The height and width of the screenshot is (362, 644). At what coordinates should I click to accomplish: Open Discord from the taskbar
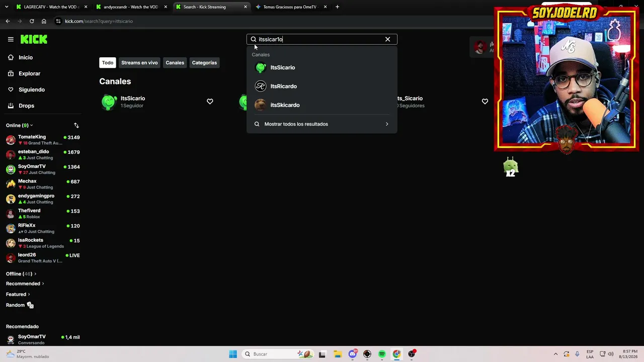coord(353,354)
